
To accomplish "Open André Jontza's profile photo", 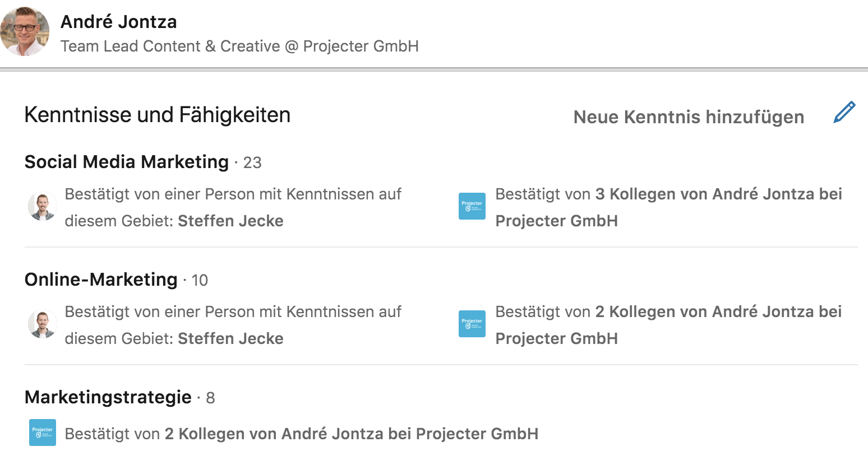I will pyautogui.click(x=25, y=31).
